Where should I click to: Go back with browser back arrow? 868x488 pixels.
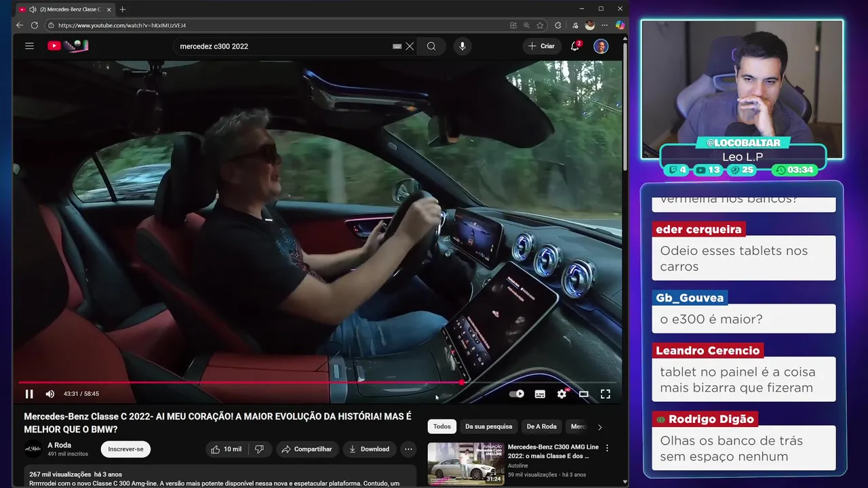20,25
